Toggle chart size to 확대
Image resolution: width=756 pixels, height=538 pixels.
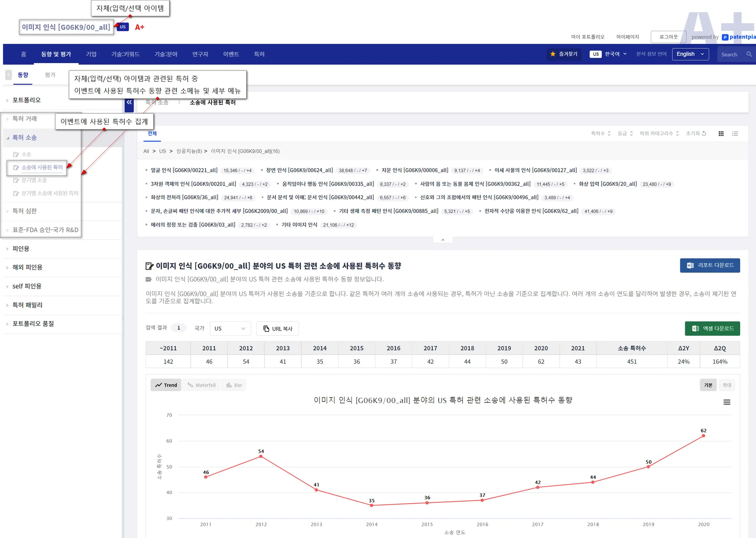726,385
